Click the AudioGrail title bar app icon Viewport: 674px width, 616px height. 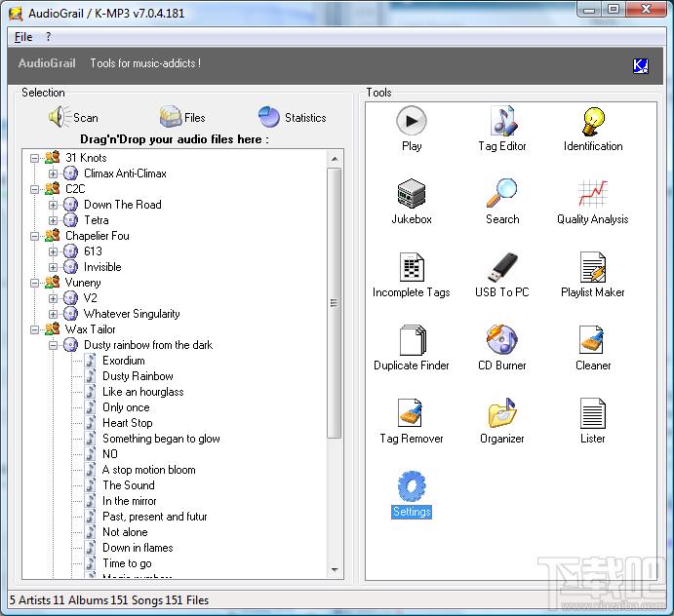(x=16, y=14)
